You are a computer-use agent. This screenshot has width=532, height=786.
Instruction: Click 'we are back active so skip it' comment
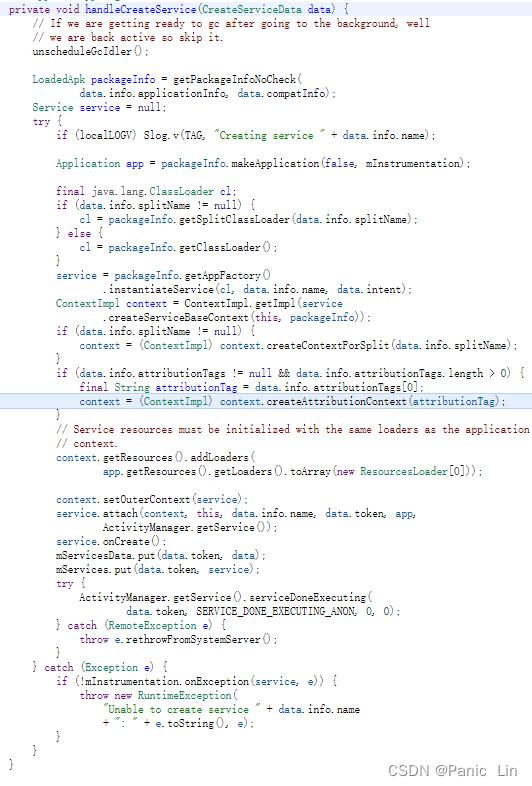click(128, 37)
